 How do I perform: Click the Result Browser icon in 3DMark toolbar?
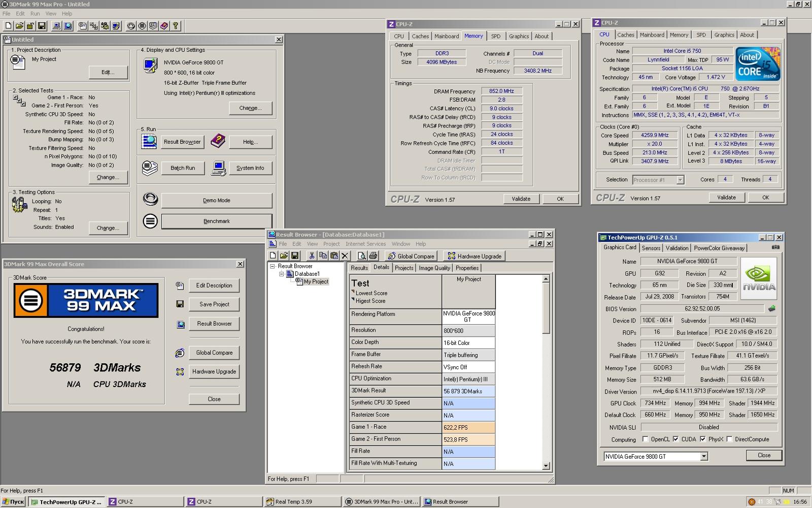(67, 26)
